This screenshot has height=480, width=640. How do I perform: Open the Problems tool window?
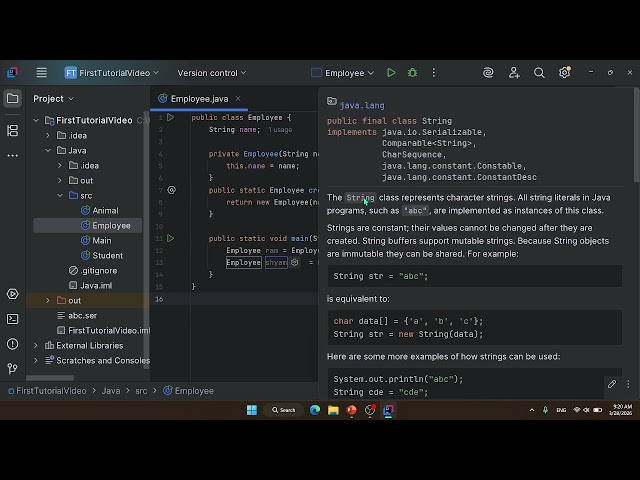(x=12, y=344)
